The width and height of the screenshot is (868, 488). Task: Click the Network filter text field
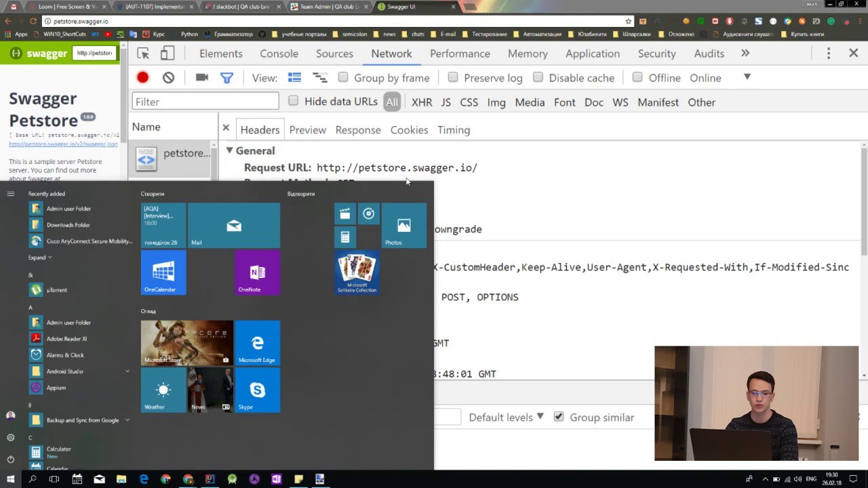coord(205,102)
